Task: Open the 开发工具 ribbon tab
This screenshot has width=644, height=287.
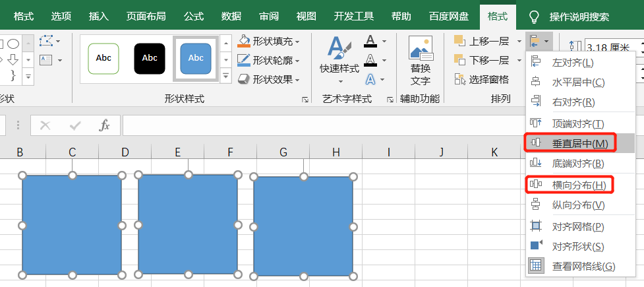Action: (355, 16)
